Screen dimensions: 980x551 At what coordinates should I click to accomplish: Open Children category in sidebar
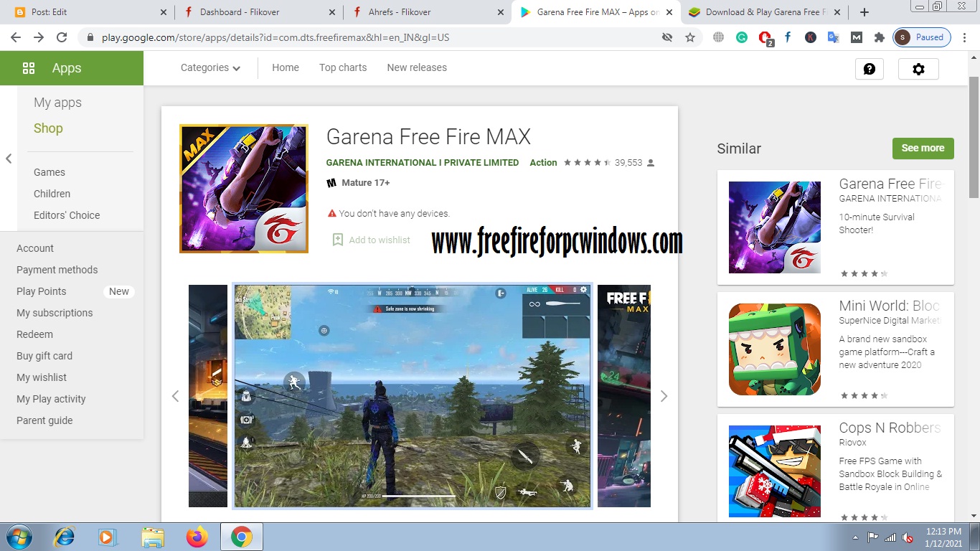[52, 194]
